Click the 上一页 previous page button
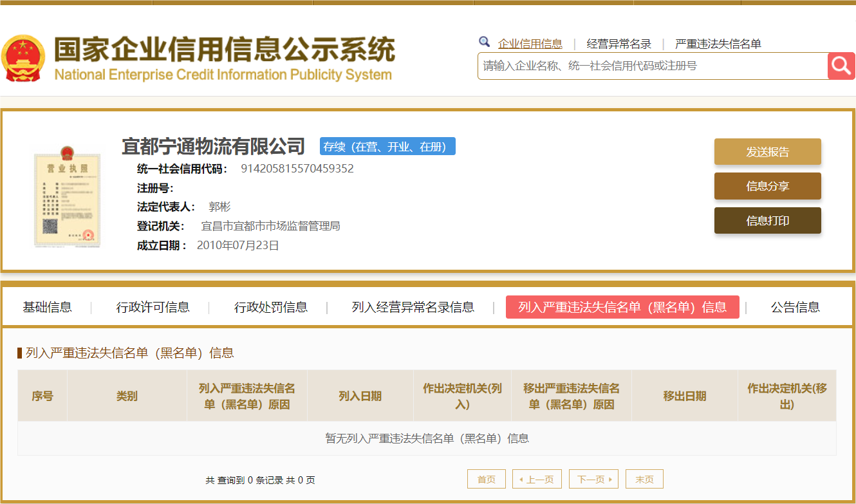The height and width of the screenshot is (504, 856). [537, 479]
